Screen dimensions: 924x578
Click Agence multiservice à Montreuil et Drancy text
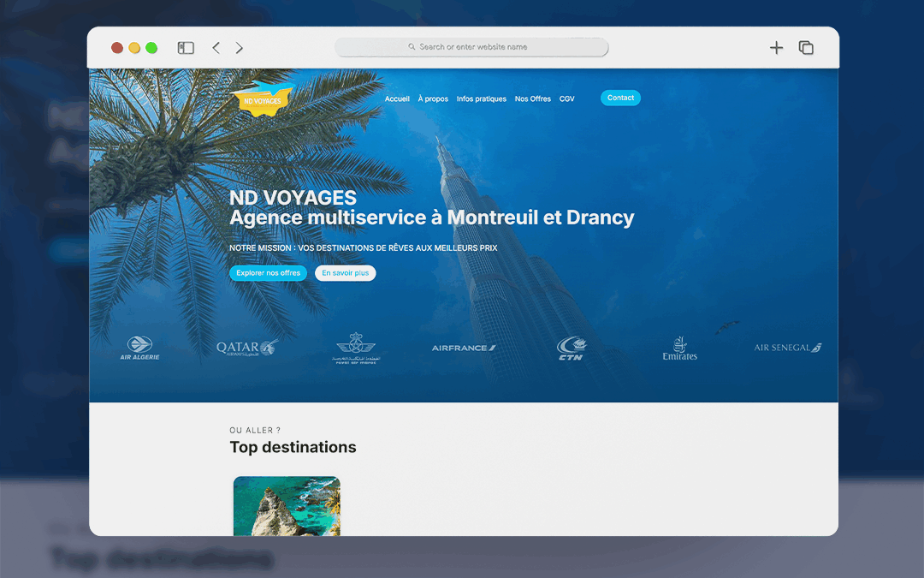pyautogui.click(x=432, y=217)
